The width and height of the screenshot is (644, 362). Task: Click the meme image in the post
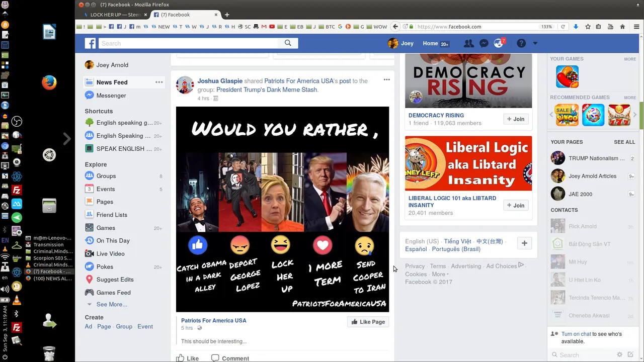coord(282,209)
